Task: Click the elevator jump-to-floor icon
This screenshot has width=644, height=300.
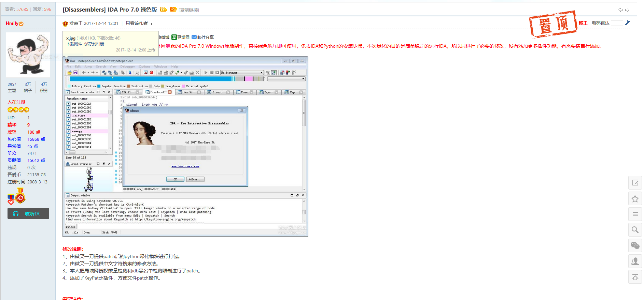Action: point(628,23)
